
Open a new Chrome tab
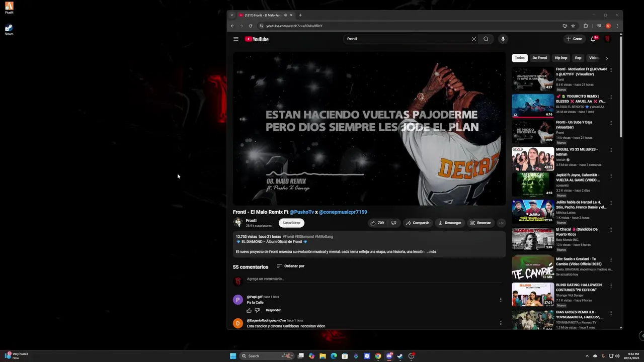(300, 15)
